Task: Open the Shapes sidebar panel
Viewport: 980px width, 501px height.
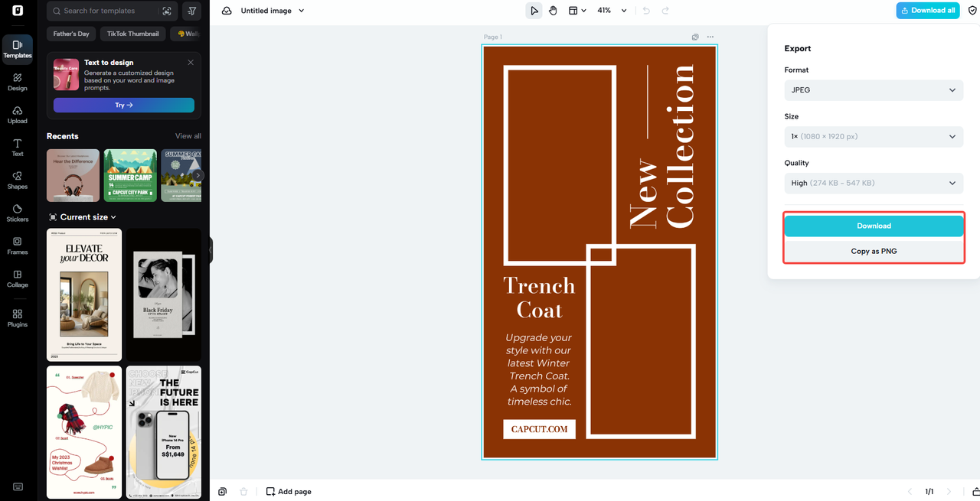Action: click(17, 181)
